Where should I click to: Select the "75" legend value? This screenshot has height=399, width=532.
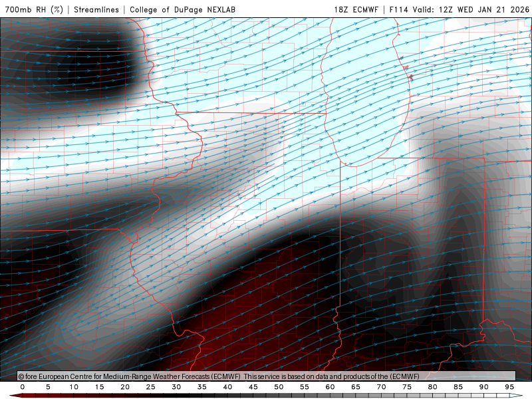coord(407,387)
